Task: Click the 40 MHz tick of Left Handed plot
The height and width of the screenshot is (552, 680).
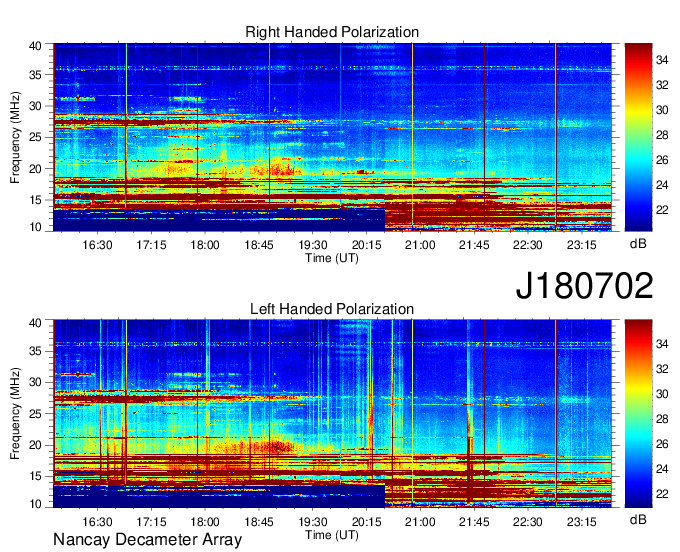Action: [35, 323]
